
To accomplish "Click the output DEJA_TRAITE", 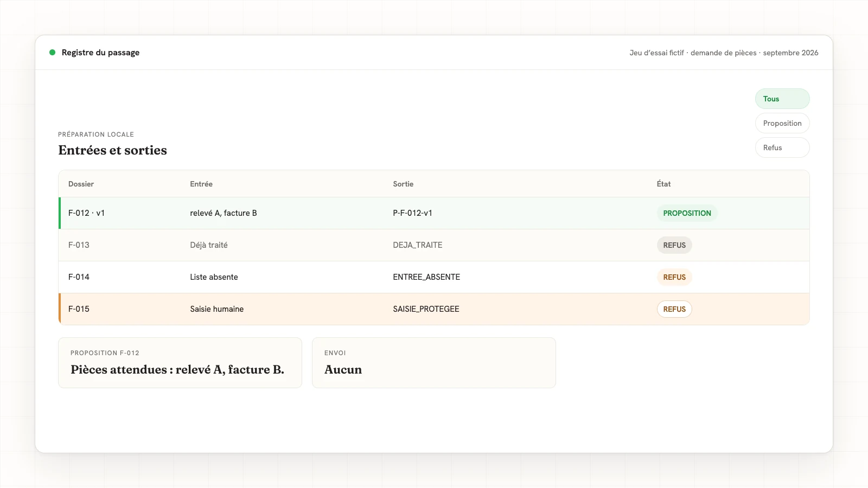I will [418, 245].
